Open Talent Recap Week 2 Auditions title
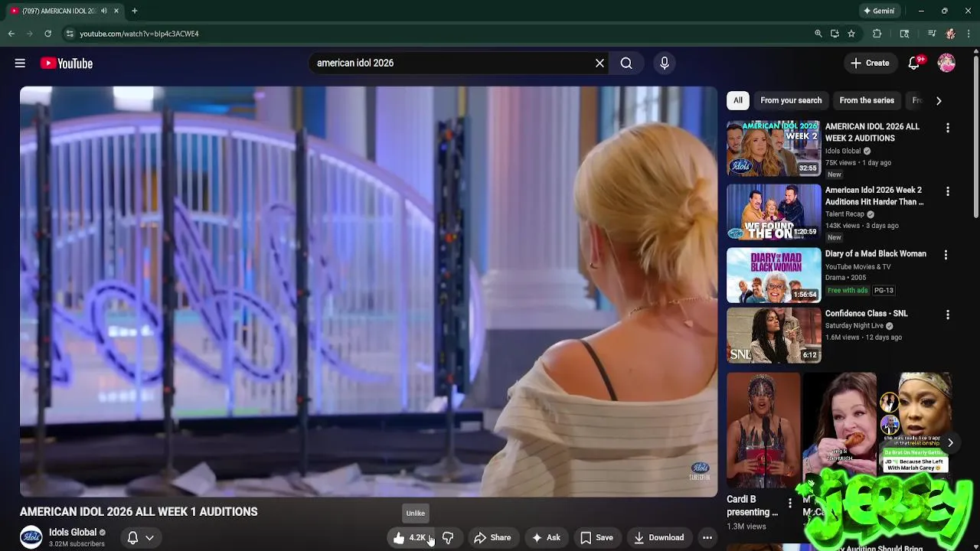 tap(874, 196)
